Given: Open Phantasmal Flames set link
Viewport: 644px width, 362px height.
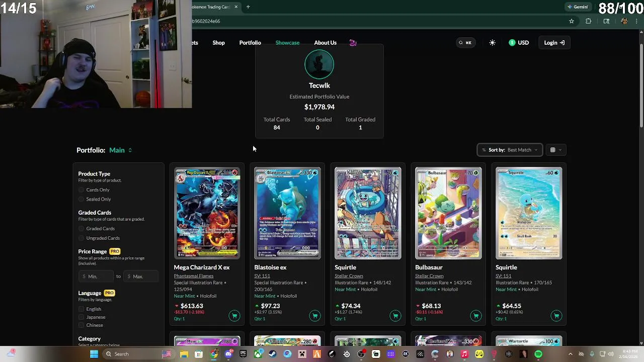Looking at the screenshot, I should click(x=194, y=276).
